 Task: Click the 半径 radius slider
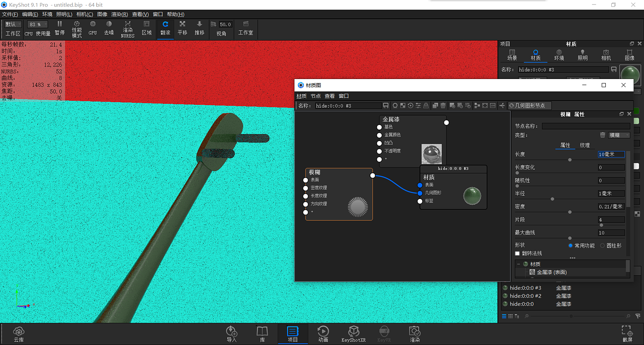pyautogui.click(x=569, y=199)
